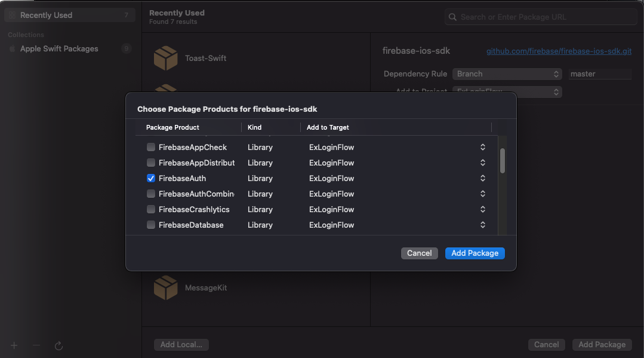Click blue Add Package button in dialog

point(474,253)
